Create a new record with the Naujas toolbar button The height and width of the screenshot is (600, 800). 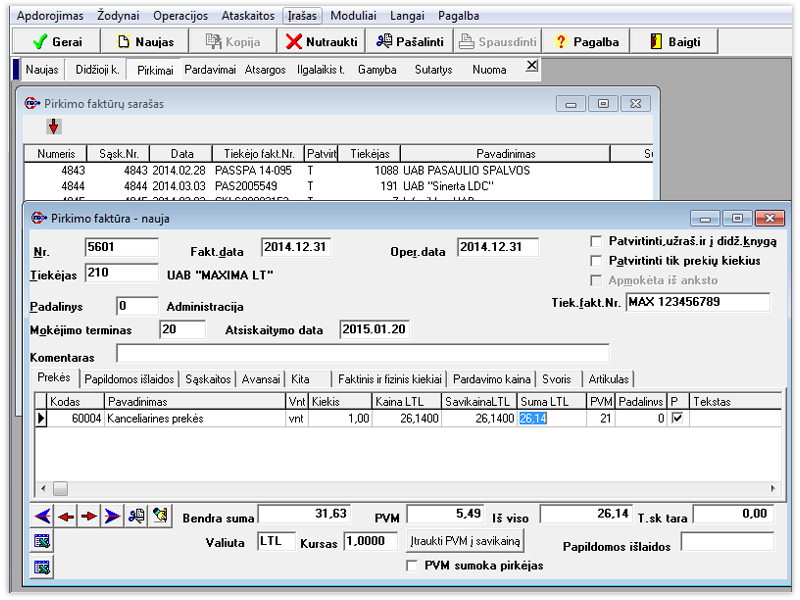tap(145, 41)
